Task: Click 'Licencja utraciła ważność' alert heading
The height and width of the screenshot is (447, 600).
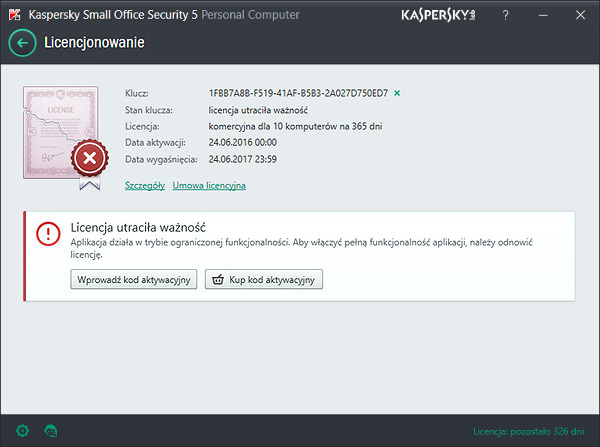Action: [x=138, y=228]
